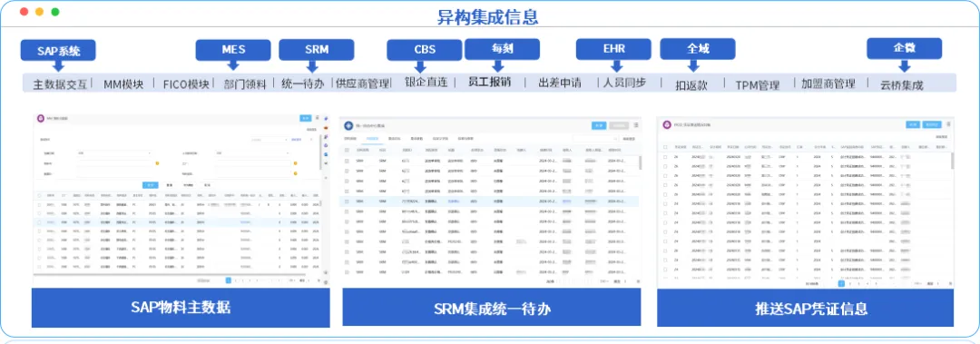The image size is (980, 344).
Task: Open the SAP物料主数据 screenshot thumbnail
Action: pos(181,201)
